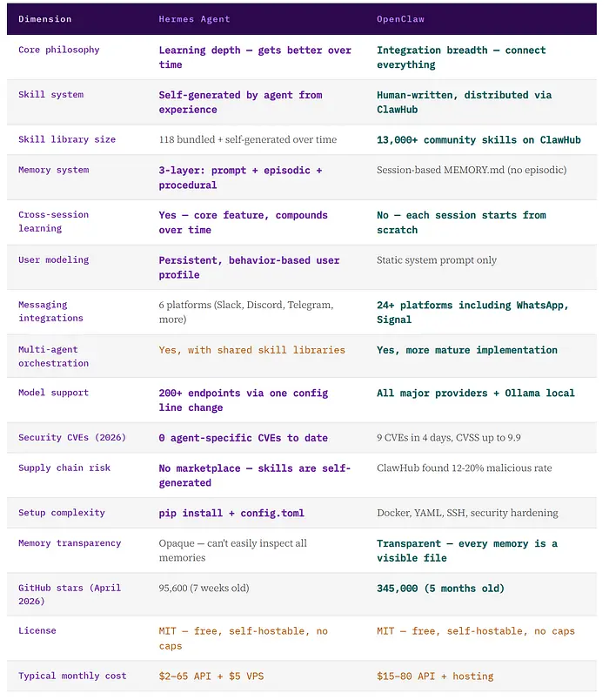The height and width of the screenshot is (700, 609).
Task: Select the 'Yes, more mature implementation' cell
Action: tap(467, 350)
